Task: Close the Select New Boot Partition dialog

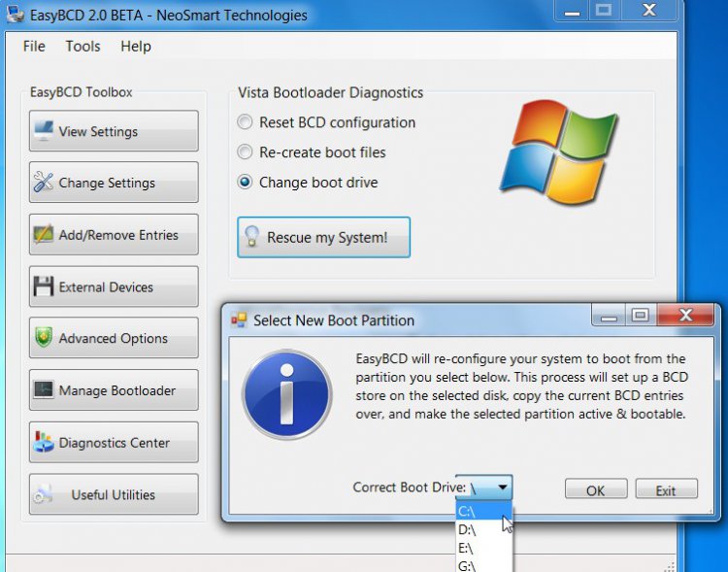Action: click(685, 315)
